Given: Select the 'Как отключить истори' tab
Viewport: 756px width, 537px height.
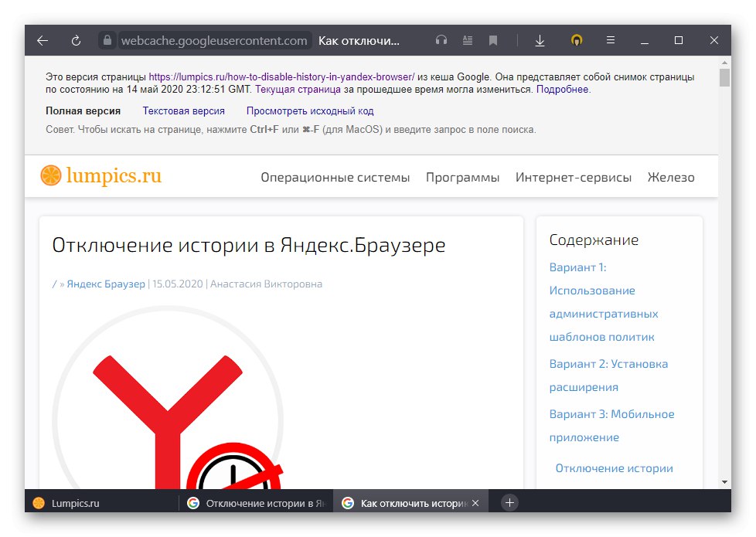Looking at the screenshot, I should (410, 503).
